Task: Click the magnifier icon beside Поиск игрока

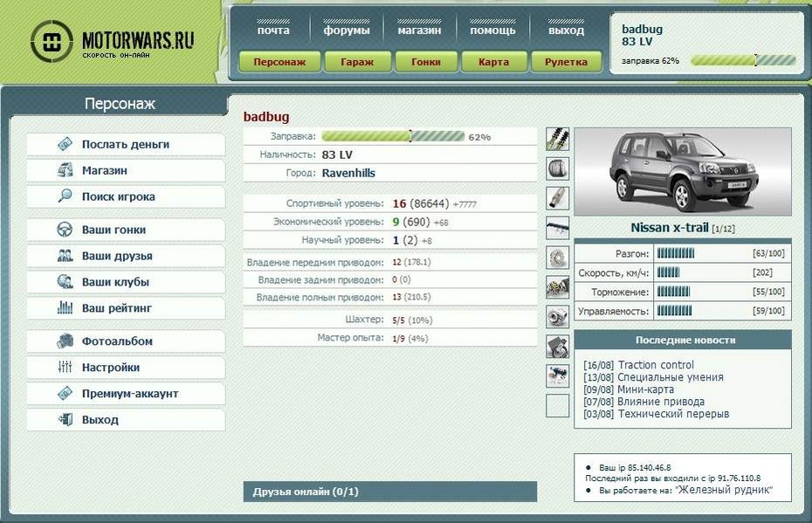Action: point(65,196)
